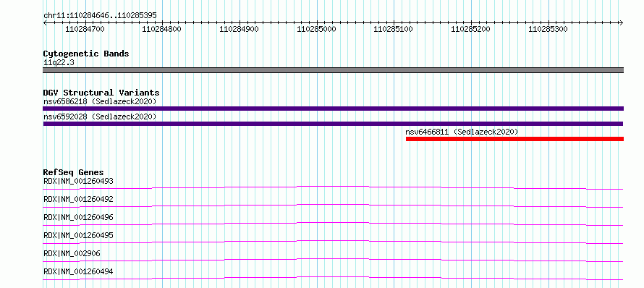Click ruler position 110284800
This screenshot has height=288, width=644.
[x=162, y=29]
